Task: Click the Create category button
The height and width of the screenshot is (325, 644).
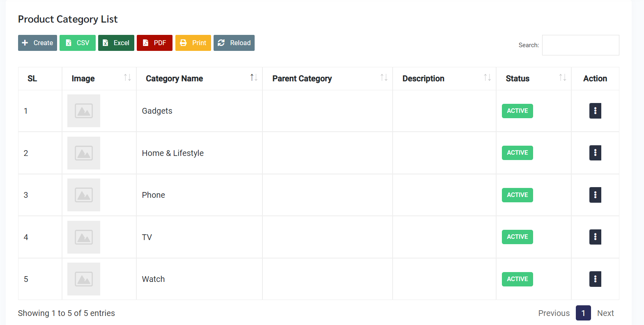Action: [x=37, y=43]
